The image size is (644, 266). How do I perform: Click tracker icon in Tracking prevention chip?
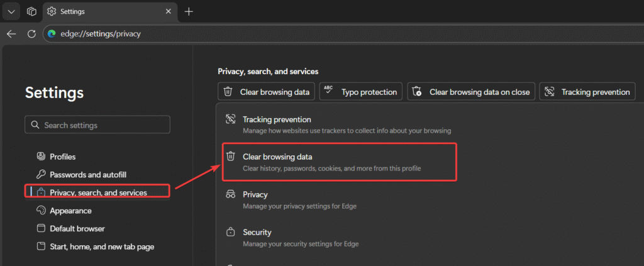[x=550, y=92]
